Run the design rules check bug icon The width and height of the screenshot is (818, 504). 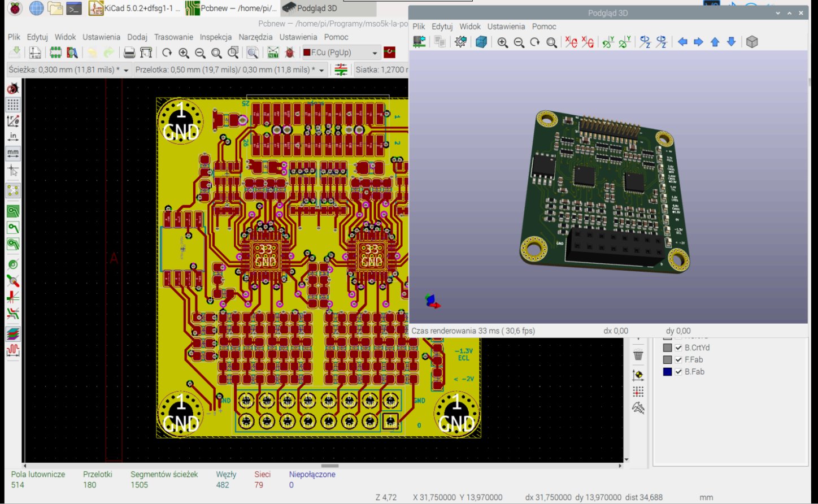[x=290, y=53]
